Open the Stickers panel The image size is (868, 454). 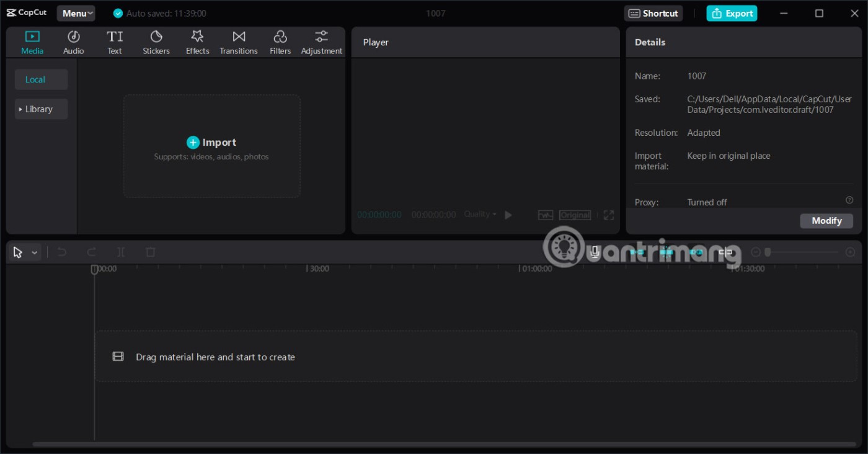coord(156,43)
